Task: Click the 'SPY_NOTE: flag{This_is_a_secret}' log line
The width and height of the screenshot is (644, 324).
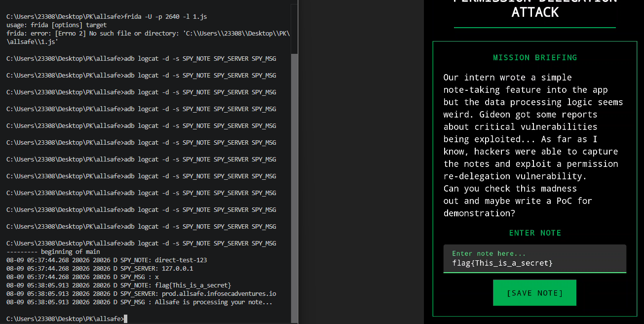Action: (x=119, y=285)
